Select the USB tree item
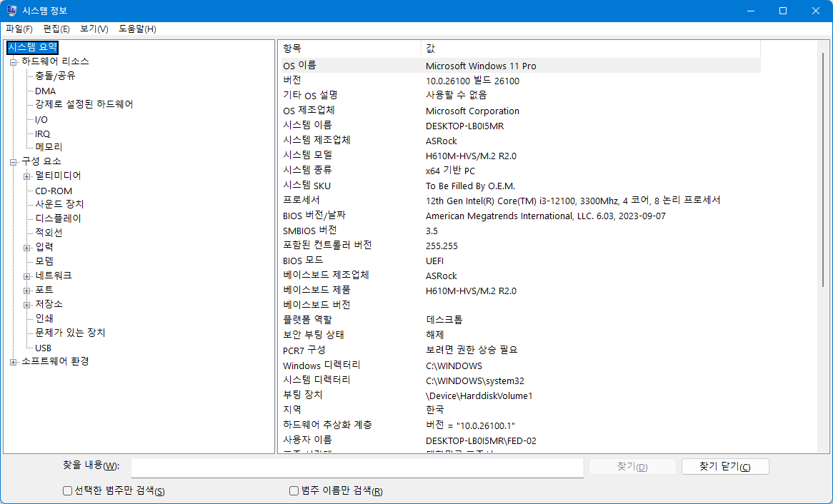This screenshot has height=504, width=833. pyautogui.click(x=43, y=348)
